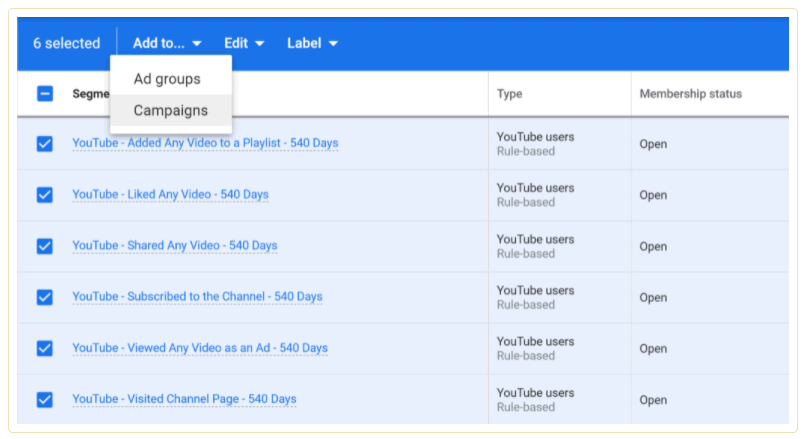Open YouTube - Liked Any Video segment link
Image resolution: width=807 pixels, height=439 pixels.
(170, 194)
